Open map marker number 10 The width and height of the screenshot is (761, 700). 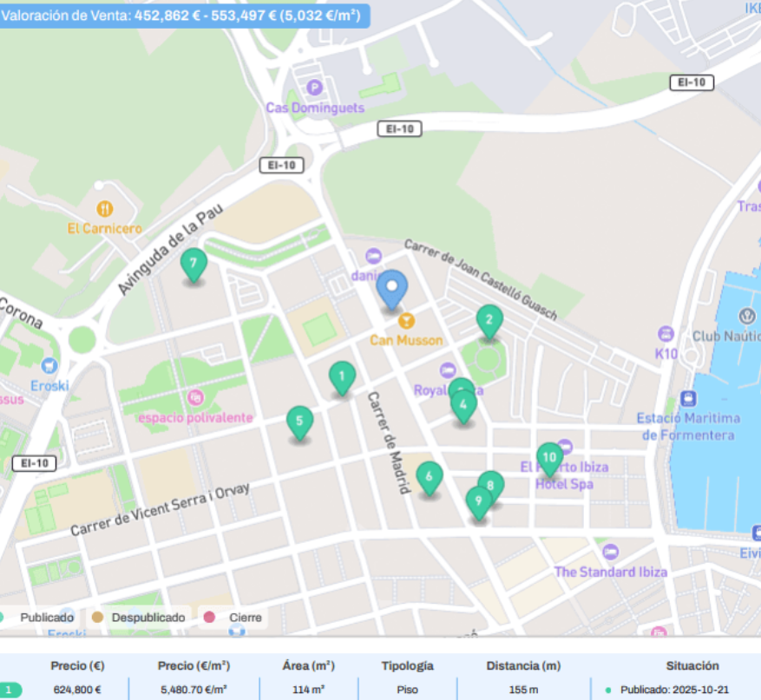[548, 455]
